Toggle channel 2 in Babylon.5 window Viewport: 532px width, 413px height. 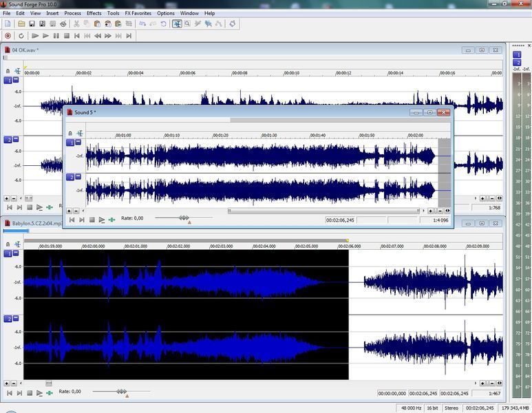pos(8,319)
